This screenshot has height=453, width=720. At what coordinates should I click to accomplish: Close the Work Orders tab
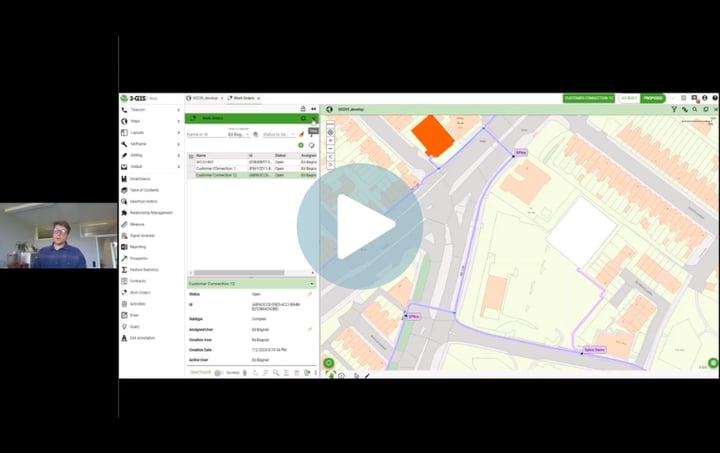pyautogui.click(x=259, y=98)
